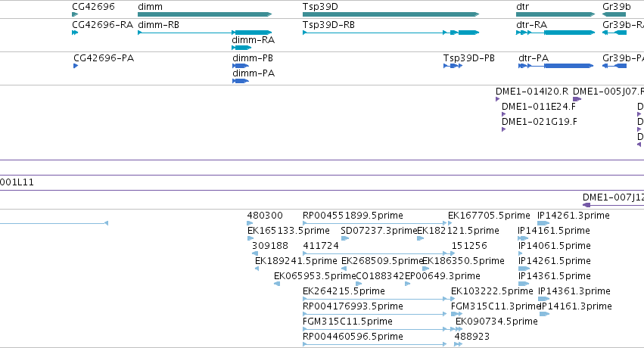
Task: Select EST RP004176993.5prime
Action: pos(353,306)
